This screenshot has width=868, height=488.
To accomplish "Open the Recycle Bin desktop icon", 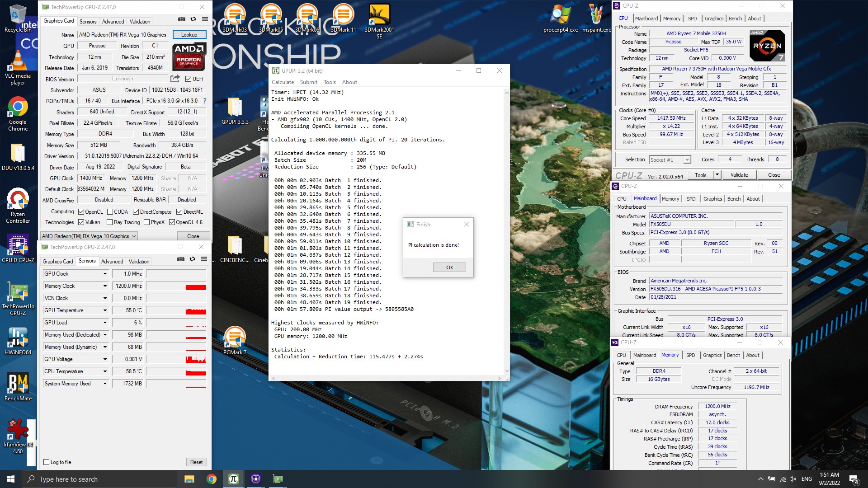I will 18,19.
